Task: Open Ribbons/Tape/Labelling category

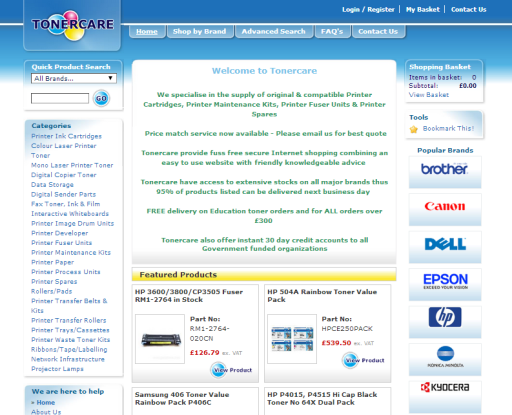Action: click(69, 349)
